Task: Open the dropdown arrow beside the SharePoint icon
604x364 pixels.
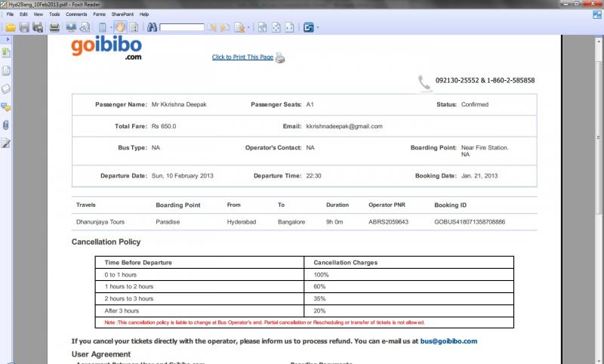Action: click(x=317, y=27)
